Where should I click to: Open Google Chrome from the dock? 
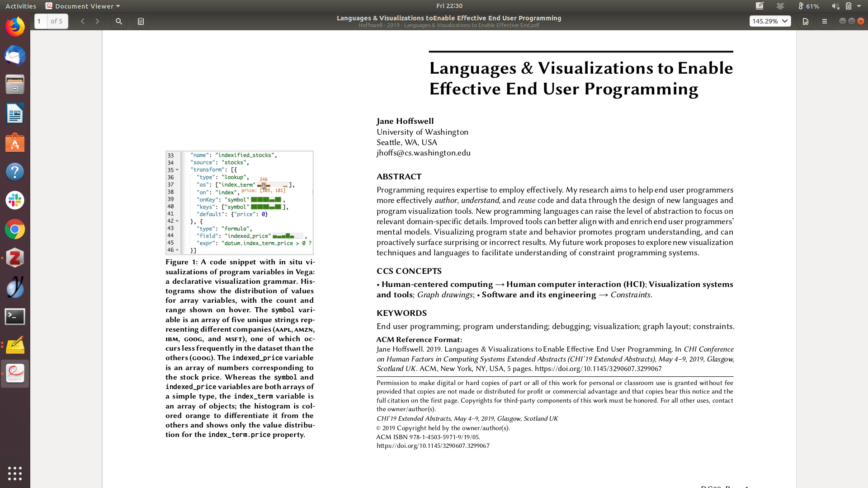pos(15,230)
